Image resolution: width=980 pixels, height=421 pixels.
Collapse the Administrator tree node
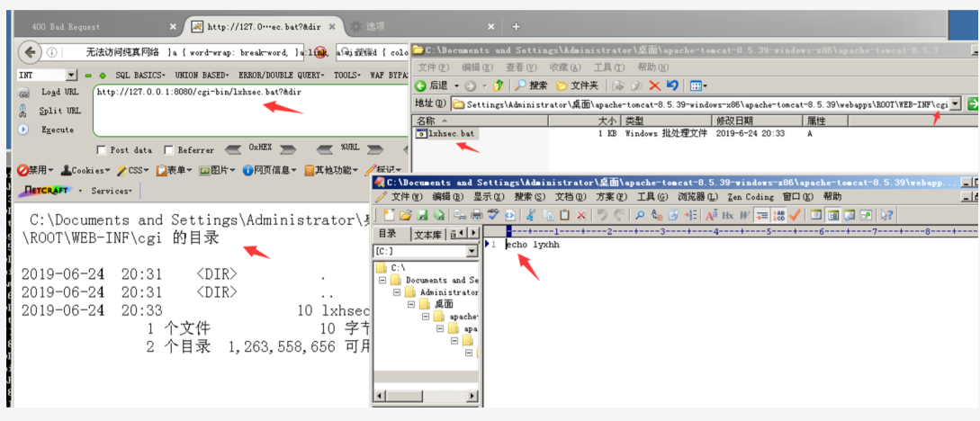397,292
